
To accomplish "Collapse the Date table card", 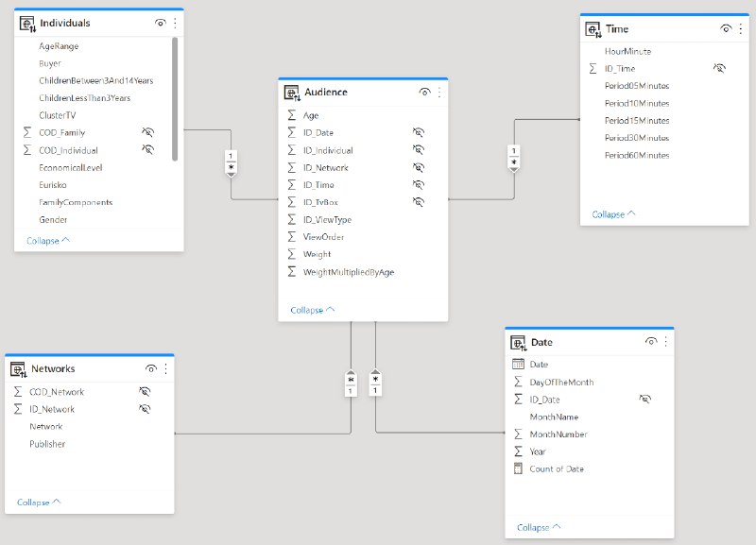I will (539, 527).
